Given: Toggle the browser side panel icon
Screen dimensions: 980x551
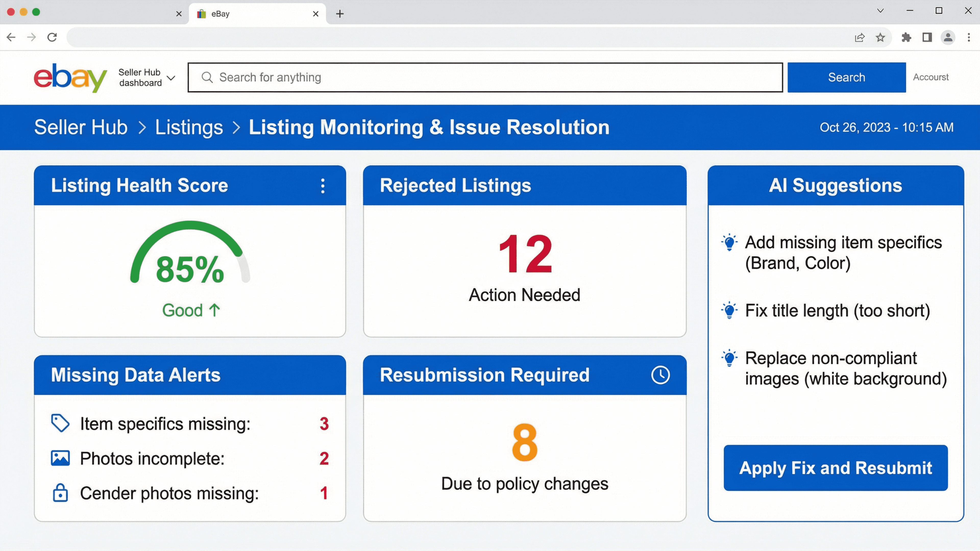Looking at the screenshot, I should 927,37.
